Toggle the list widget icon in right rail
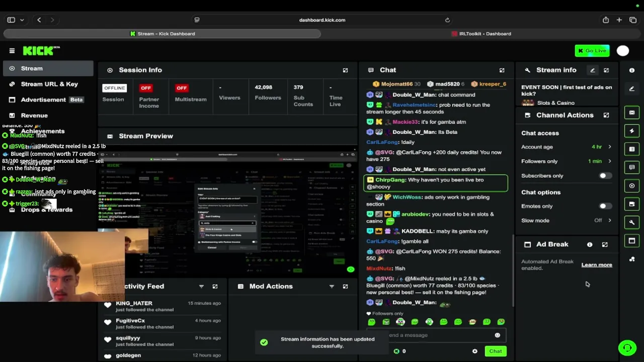This screenshot has width=644, height=362. [x=632, y=149]
